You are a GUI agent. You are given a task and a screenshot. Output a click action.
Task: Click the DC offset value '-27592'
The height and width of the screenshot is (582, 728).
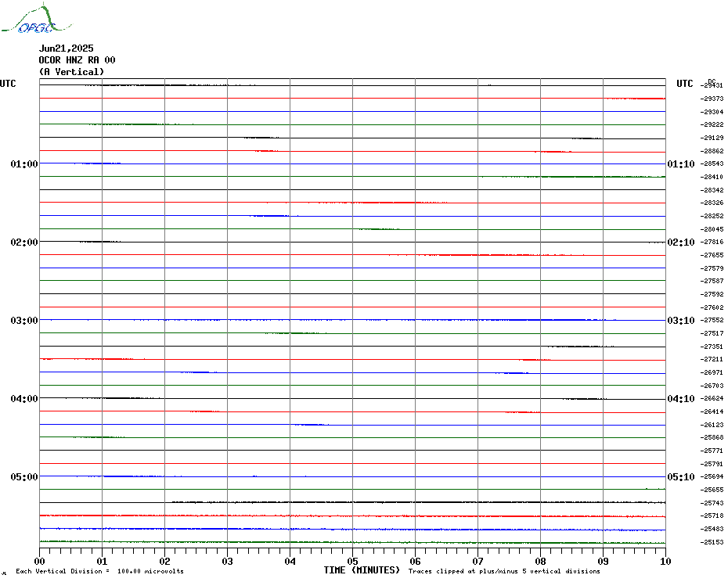pyautogui.click(x=712, y=294)
